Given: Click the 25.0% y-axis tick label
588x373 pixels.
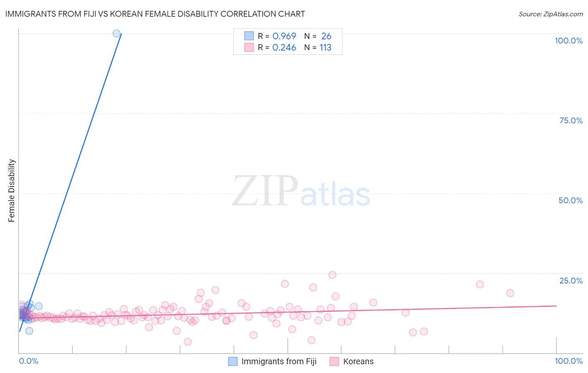Looking at the screenshot, I should click(x=571, y=281).
